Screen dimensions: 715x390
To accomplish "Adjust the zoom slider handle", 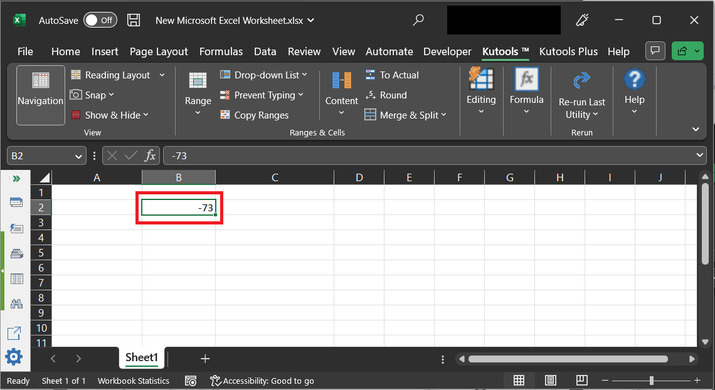I will pyautogui.click(x=651, y=380).
